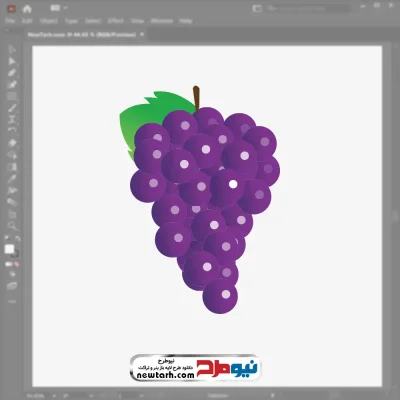
Task: Select the Pen tool
Action: (x=12, y=73)
